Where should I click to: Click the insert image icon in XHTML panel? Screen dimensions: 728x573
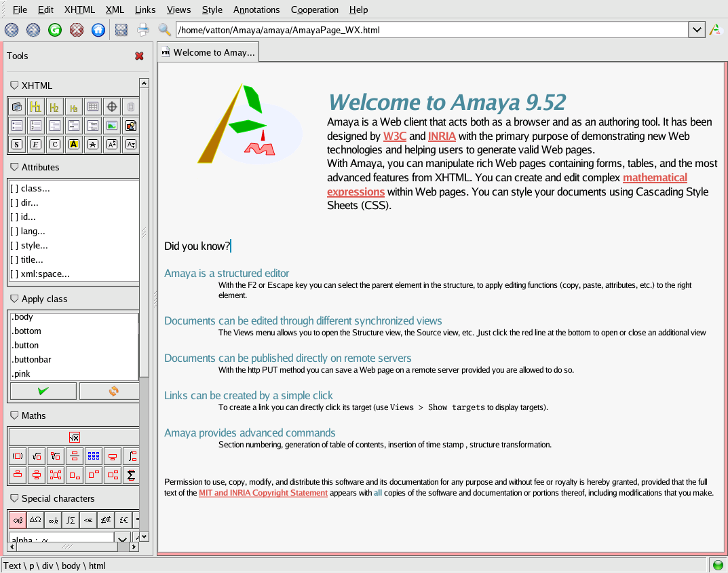pos(112,126)
